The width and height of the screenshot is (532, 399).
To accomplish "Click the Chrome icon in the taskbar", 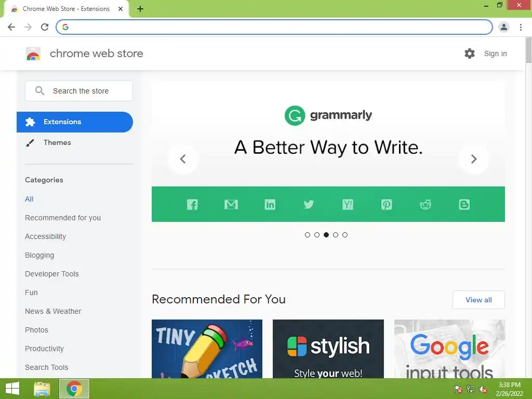I will click(x=74, y=389).
